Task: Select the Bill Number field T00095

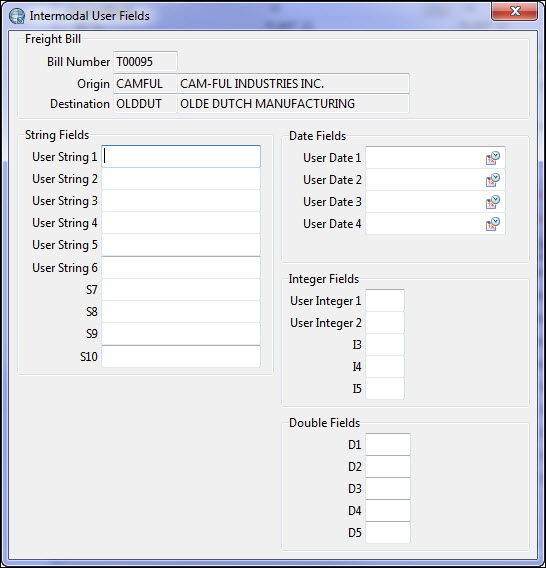Action: 145,62
